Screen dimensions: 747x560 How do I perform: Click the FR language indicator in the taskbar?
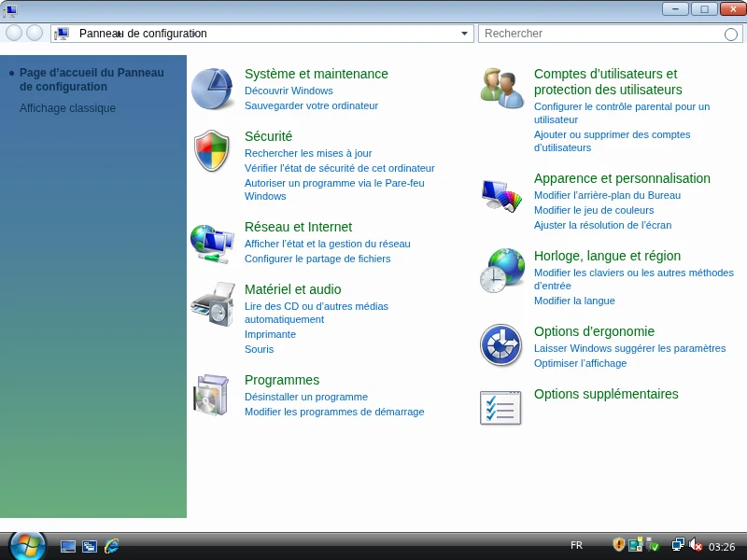pyautogui.click(x=576, y=545)
